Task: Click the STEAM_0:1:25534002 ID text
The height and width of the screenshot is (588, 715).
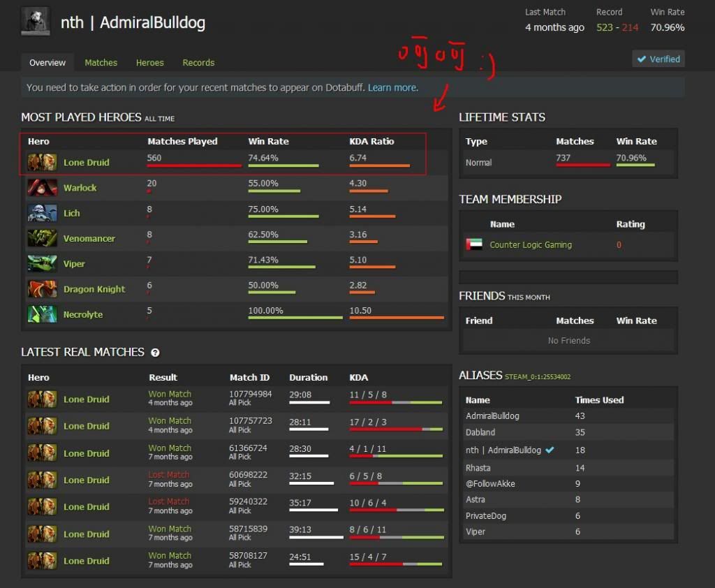Action: [x=538, y=377]
